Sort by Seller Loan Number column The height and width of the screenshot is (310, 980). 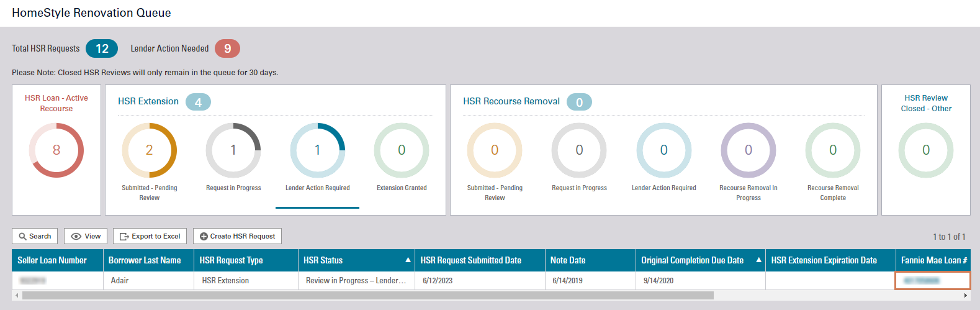click(x=57, y=260)
